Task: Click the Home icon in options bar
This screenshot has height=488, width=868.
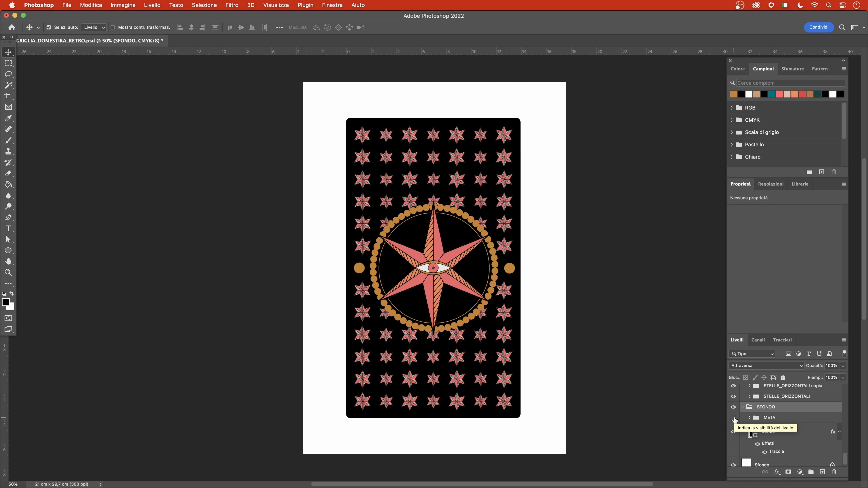Action: (x=12, y=27)
